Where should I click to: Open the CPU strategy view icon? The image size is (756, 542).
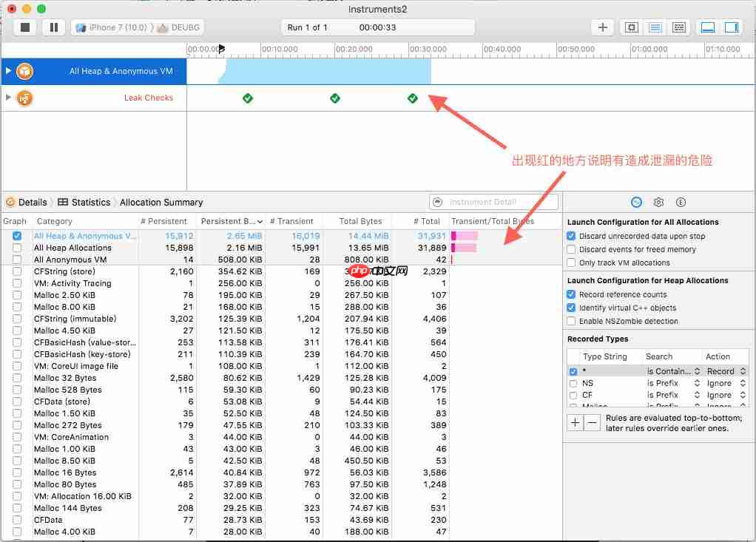point(631,27)
